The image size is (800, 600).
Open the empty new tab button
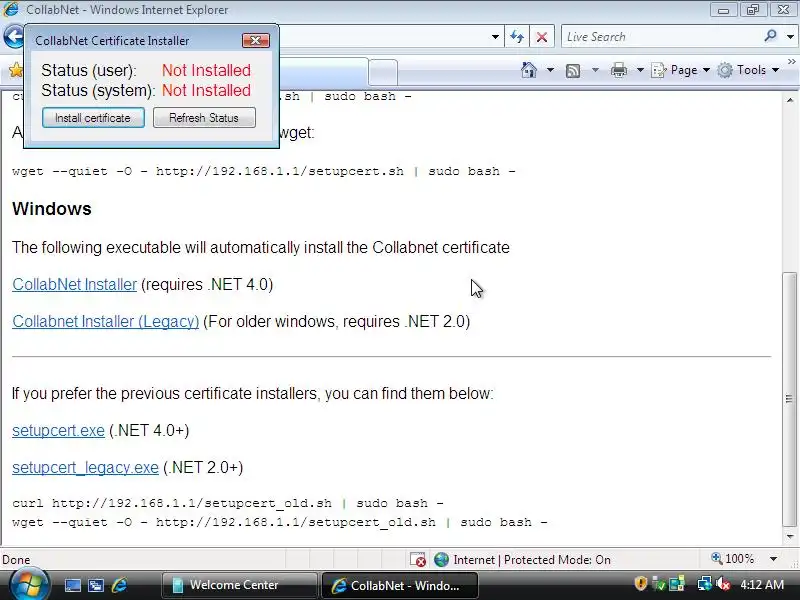click(383, 71)
